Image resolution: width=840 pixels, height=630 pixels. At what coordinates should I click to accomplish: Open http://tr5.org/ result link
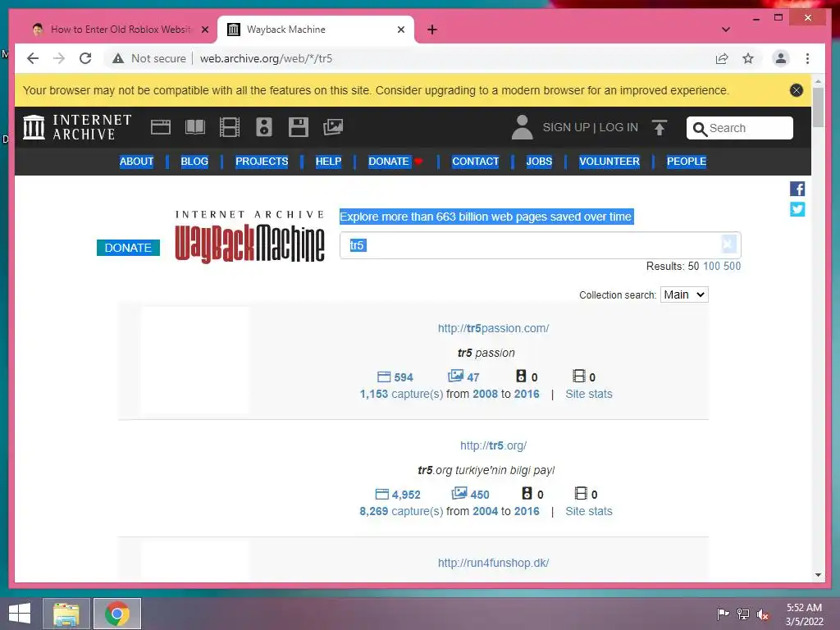coord(493,445)
